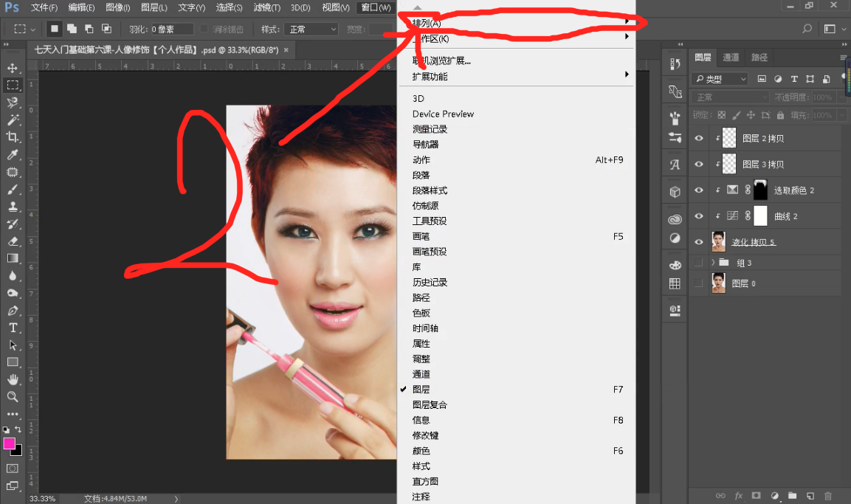
Task: Click 联机浏览扩展... menu entry
Action: [x=441, y=61]
